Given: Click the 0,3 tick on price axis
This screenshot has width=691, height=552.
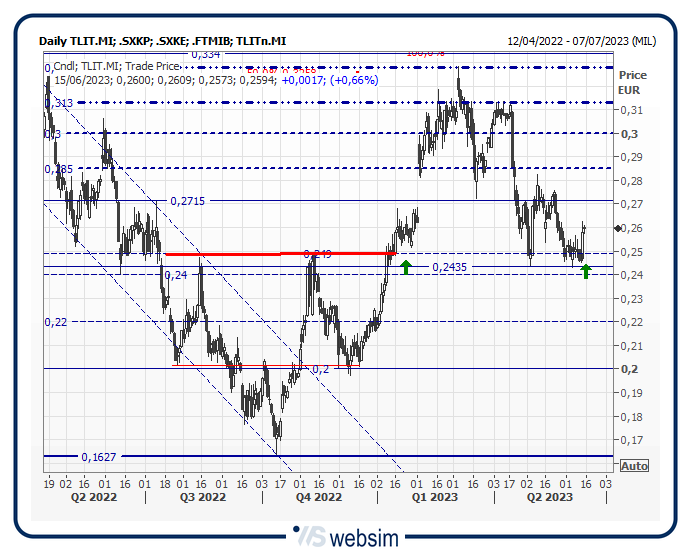Looking at the screenshot, I should tap(629, 134).
